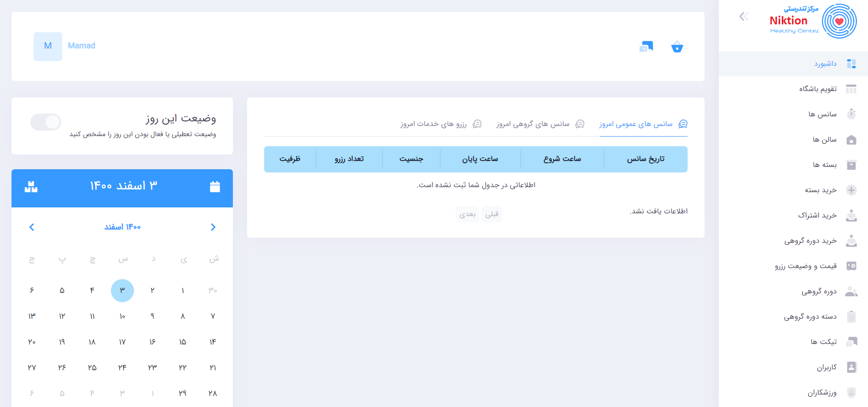Select day ۲۰ in calendar
868x407 pixels.
click(x=32, y=342)
